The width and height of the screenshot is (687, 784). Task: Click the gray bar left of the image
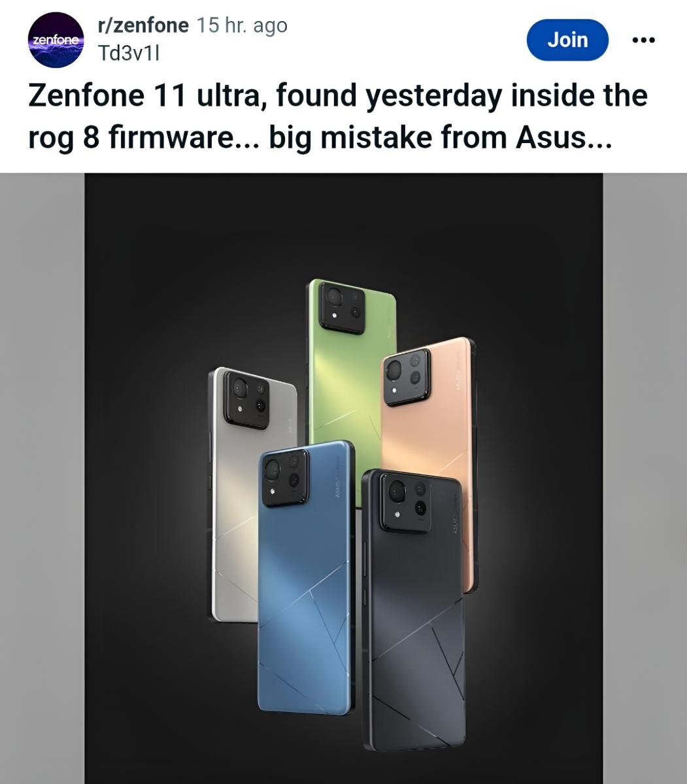pos(42,478)
